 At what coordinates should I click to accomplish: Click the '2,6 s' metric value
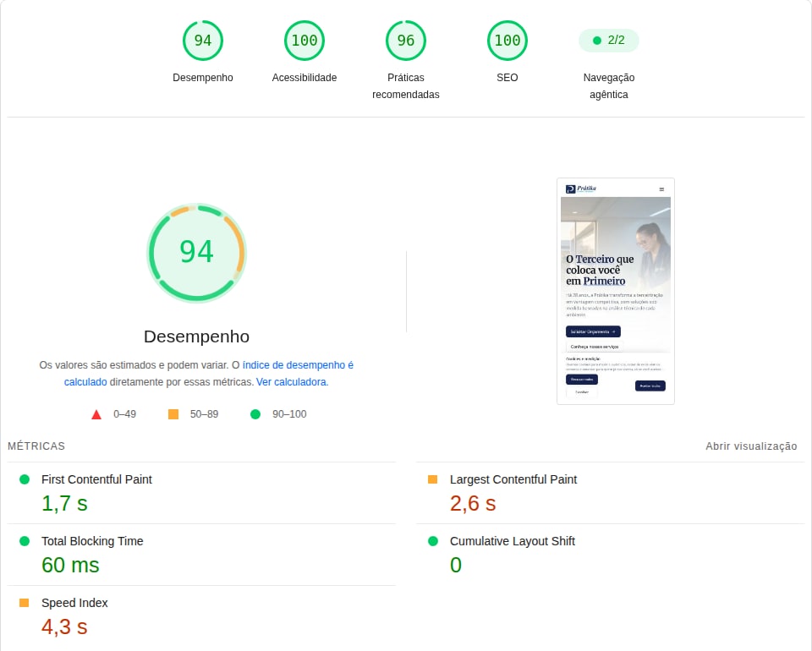tap(473, 504)
